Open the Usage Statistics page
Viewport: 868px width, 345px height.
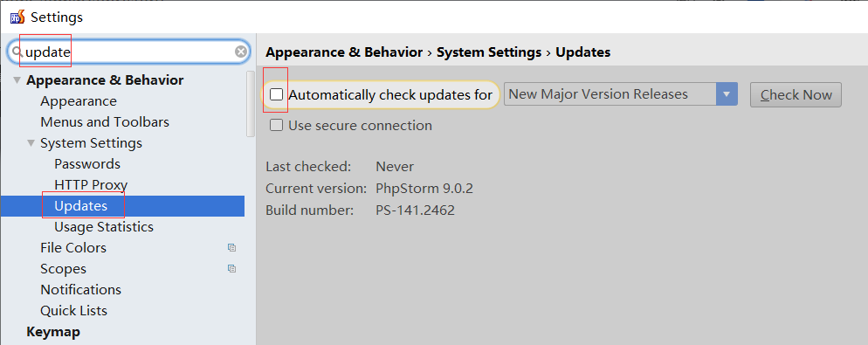[x=104, y=227]
